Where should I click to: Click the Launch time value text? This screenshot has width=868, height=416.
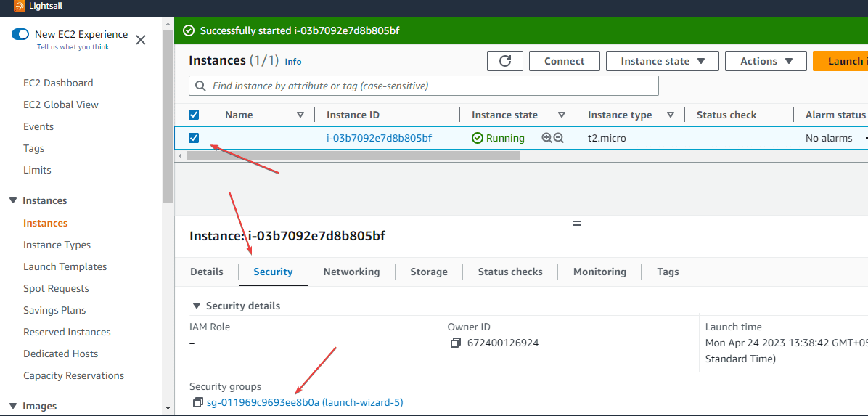click(x=786, y=351)
